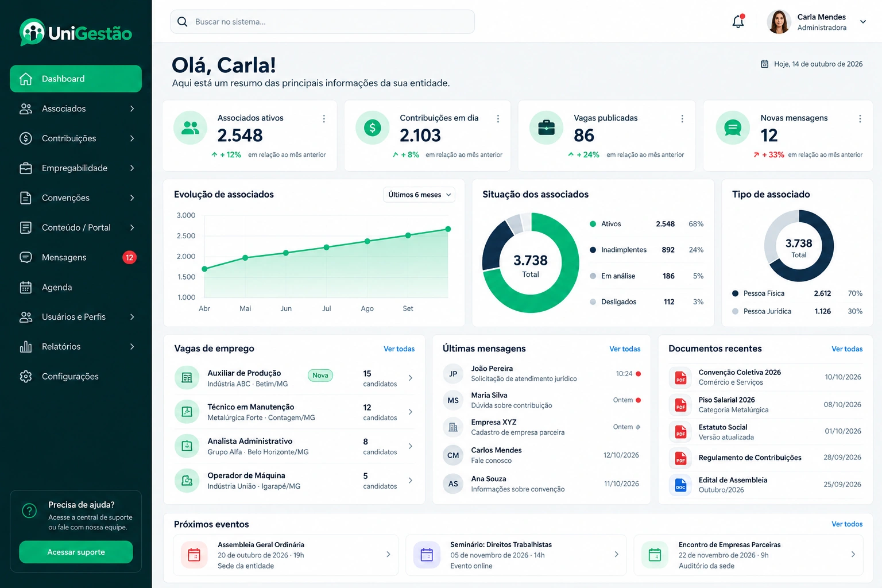This screenshot has width=882, height=588.
Task: Open Assembleia Geral Ordinária event chevron
Action: pos(388,554)
